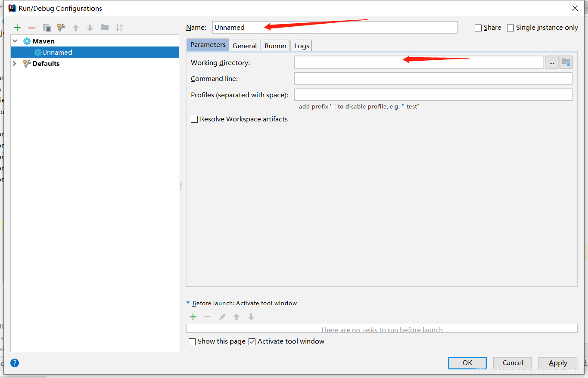Enable Single instance only

(510, 28)
